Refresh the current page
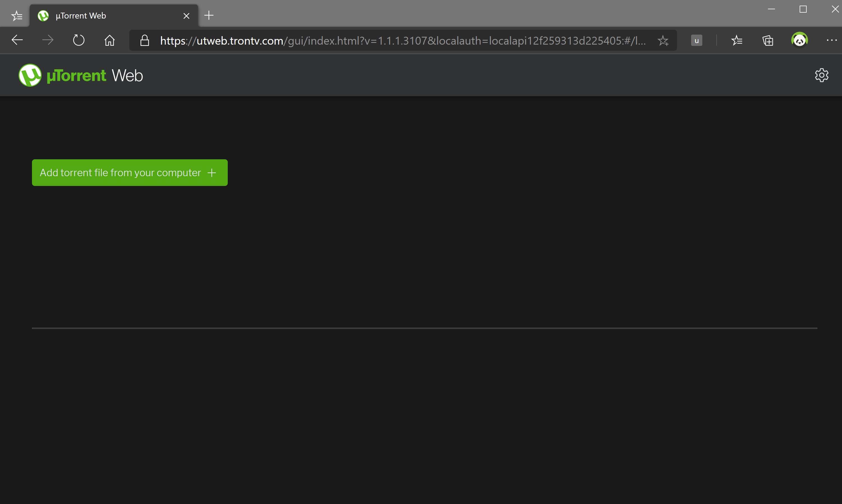 [x=79, y=40]
